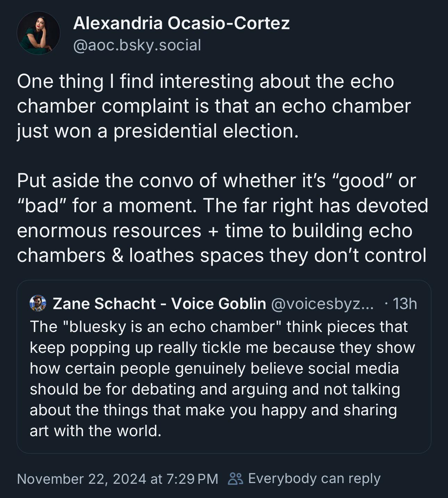Click the November 22, 2024 post date
The height and width of the screenshot is (498, 448).
tap(117, 479)
